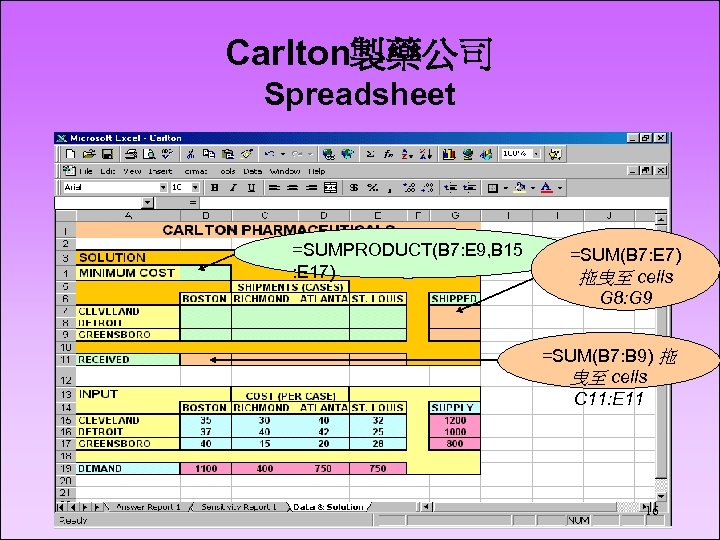The image size is (720, 540).
Task: Toggle Bold formatting
Action: pos(214,187)
